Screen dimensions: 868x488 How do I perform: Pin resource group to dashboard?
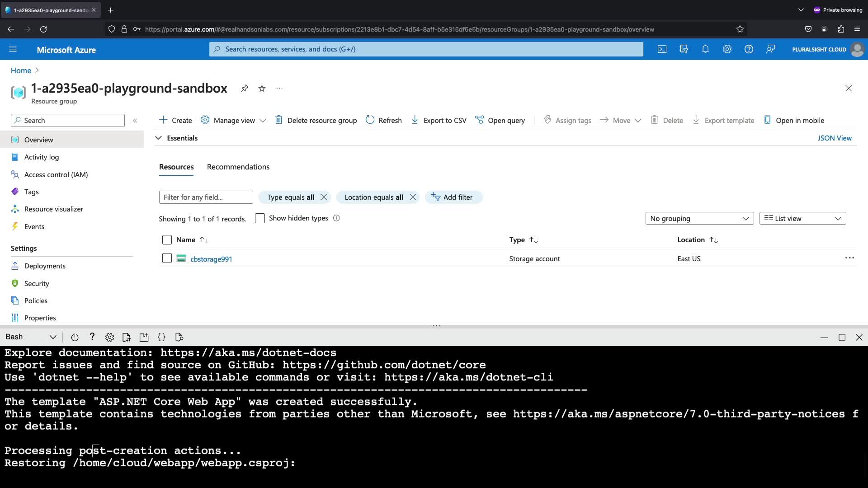click(x=245, y=88)
